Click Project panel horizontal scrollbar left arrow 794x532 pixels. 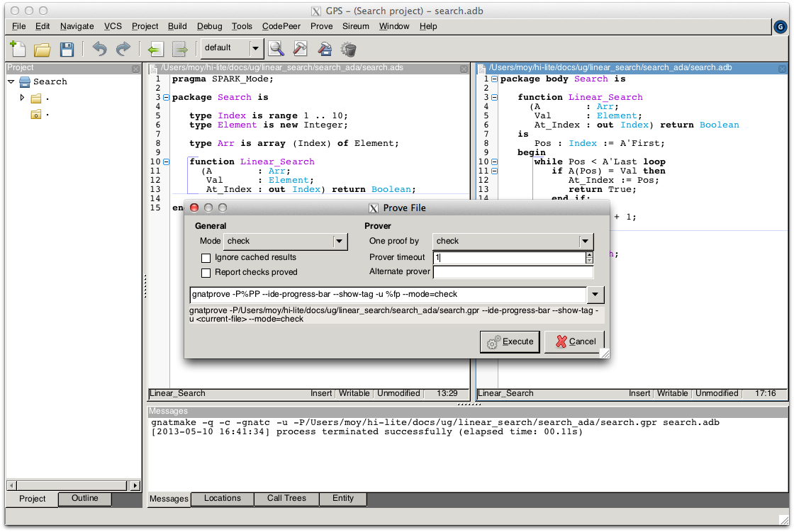point(11,485)
